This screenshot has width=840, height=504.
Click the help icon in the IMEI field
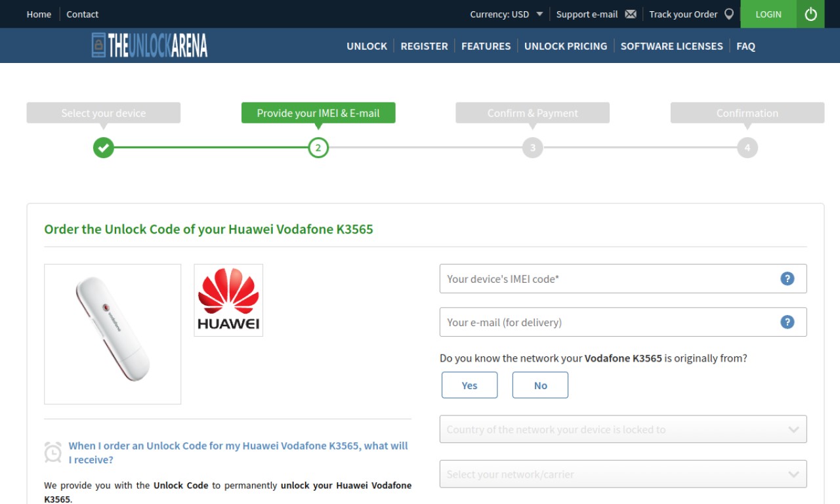point(787,278)
